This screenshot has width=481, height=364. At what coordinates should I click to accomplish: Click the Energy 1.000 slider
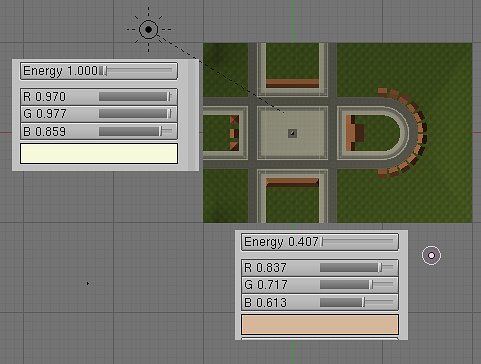click(x=99, y=71)
